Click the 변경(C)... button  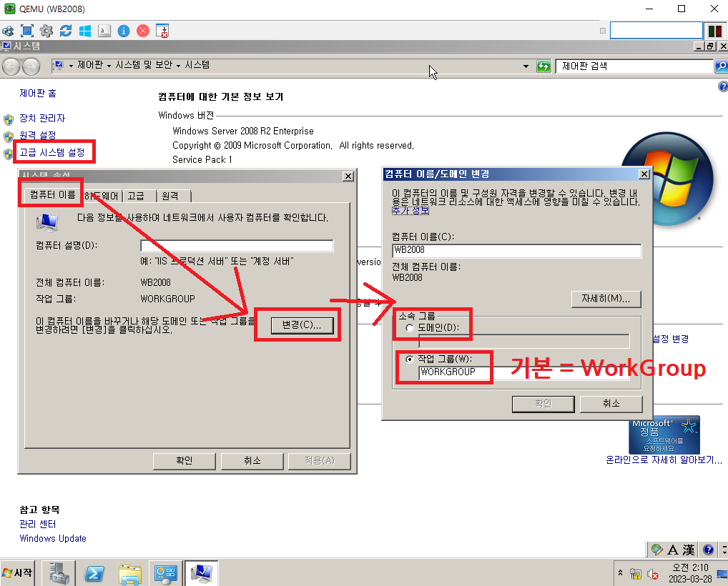(302, 325)
